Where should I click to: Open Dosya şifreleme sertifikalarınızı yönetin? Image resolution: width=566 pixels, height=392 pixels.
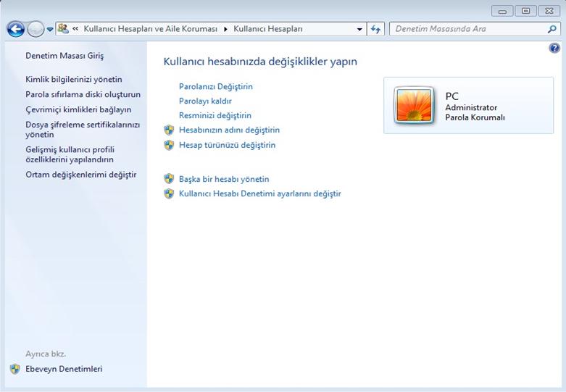tap(83, 130)
